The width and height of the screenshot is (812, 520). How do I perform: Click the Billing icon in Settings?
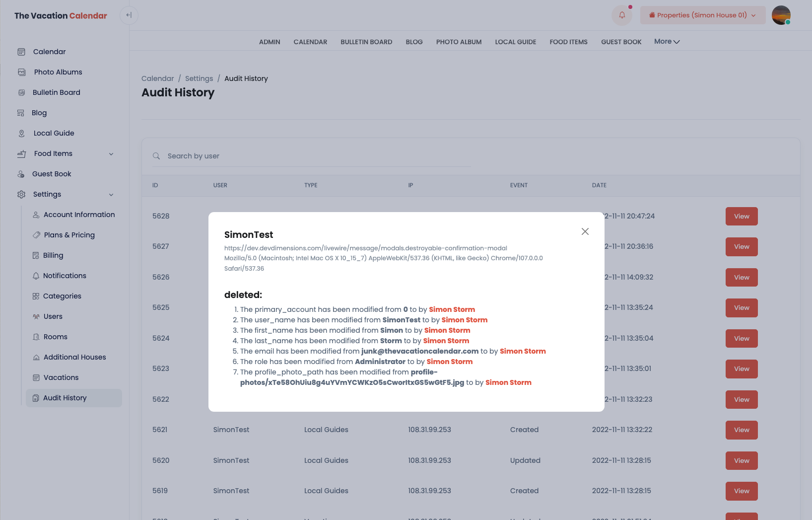pos(36,255)
